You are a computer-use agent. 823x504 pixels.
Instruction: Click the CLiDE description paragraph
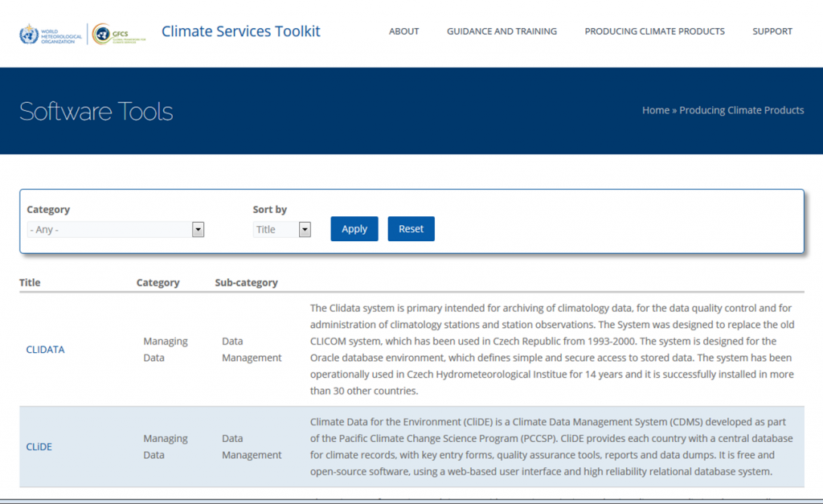(x=551, y=446)
